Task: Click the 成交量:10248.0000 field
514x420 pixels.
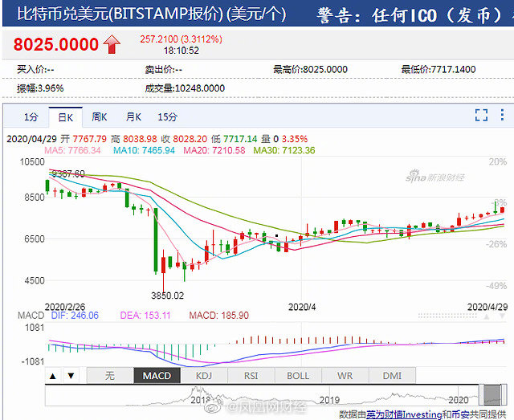Action: pyautogui.click(x=185, y=88)
